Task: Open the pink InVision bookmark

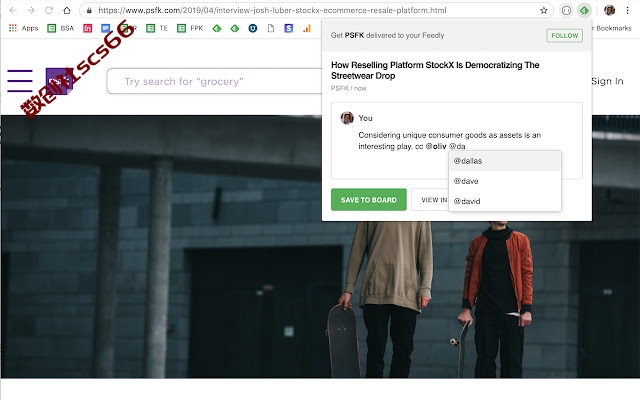Action: (x=87, y=28)
